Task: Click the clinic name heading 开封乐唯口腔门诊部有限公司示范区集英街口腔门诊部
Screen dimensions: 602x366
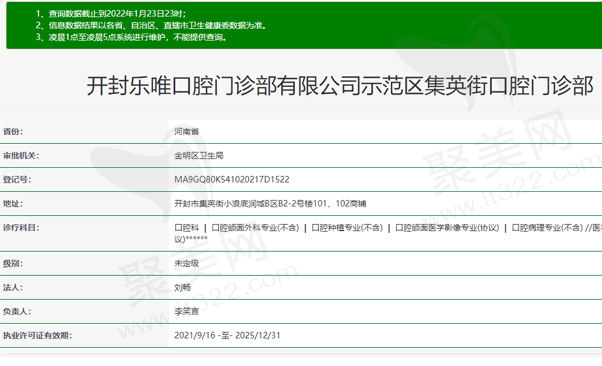Action: tap(340, 85)
